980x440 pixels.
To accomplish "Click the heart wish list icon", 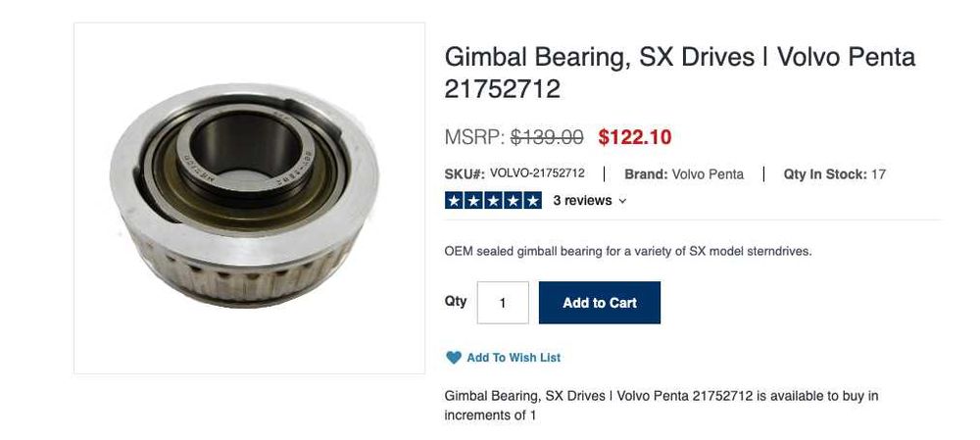I will pyautogui.click(x=453, y=358).
